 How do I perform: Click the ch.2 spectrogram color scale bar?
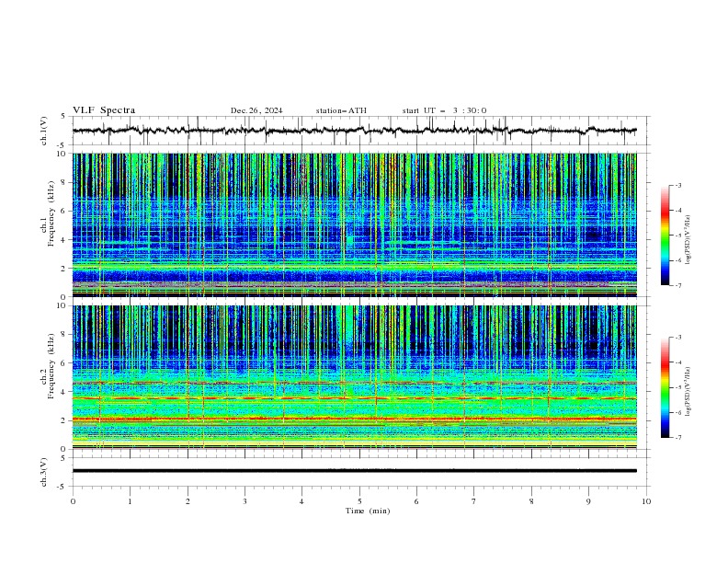click(665, 387)
